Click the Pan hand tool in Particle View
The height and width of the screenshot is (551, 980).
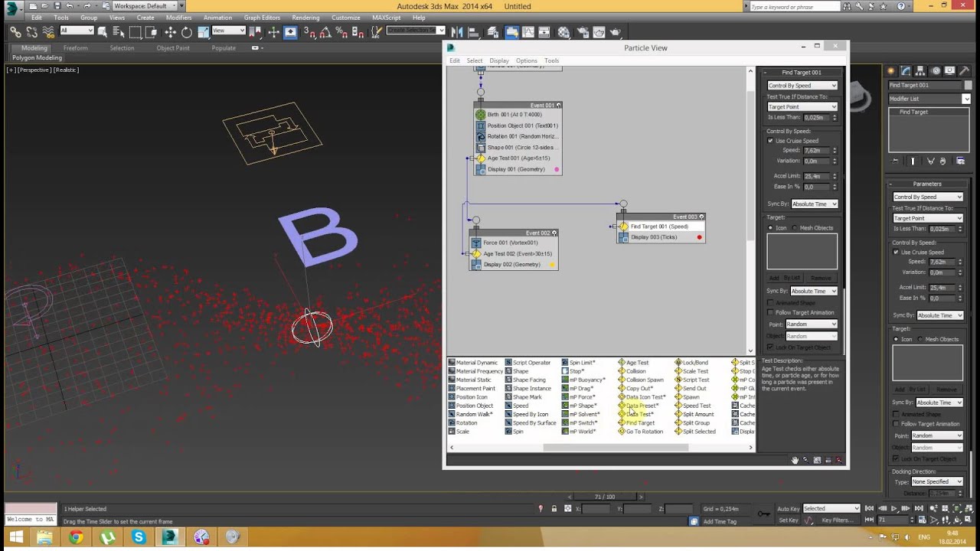point(795,460)
